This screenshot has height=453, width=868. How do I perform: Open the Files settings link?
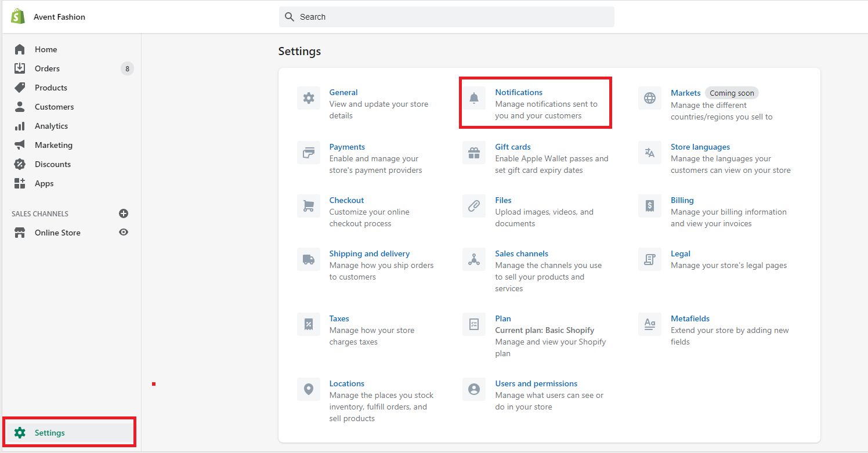(503, 200)
